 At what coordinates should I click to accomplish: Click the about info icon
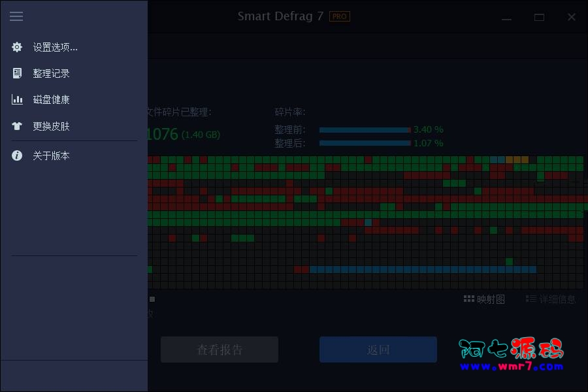[17, 155]
